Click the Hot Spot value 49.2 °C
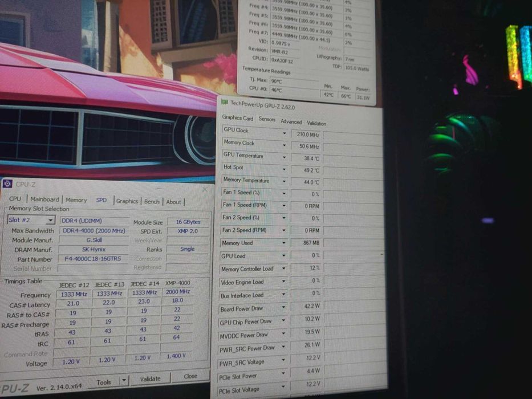 point(306,170)
